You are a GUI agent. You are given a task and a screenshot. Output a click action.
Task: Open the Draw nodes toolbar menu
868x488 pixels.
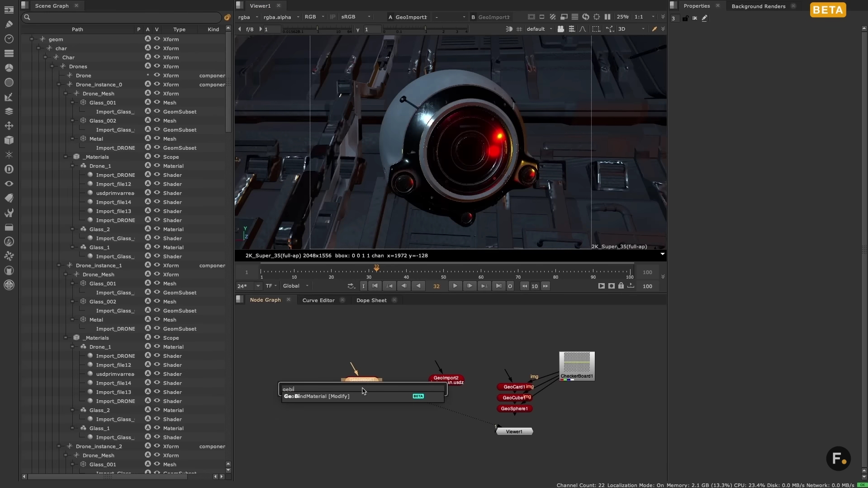(9, 24)
